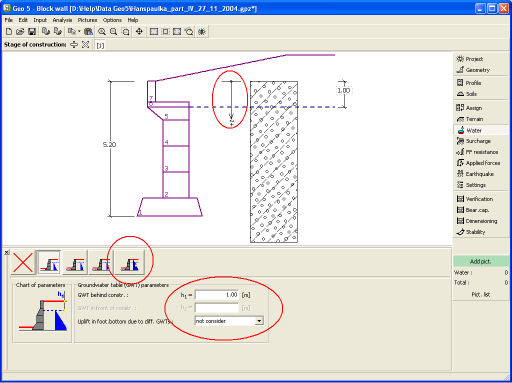512x383 pixels.
Task: Click the first view frame icon
Action: (154, 32)
